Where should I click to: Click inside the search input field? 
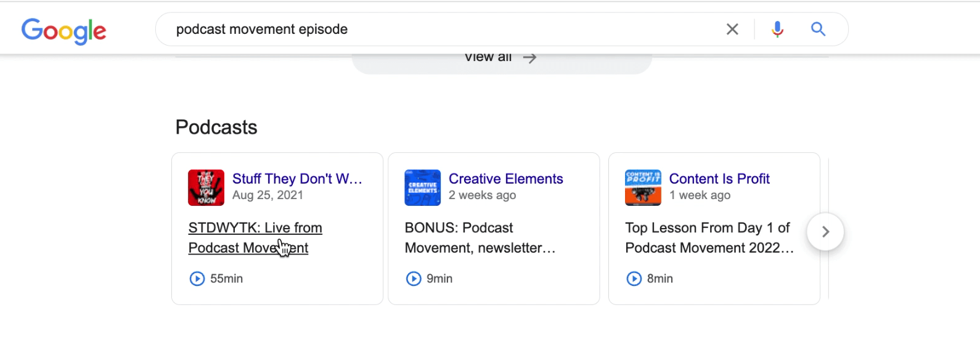coord(431,29)
